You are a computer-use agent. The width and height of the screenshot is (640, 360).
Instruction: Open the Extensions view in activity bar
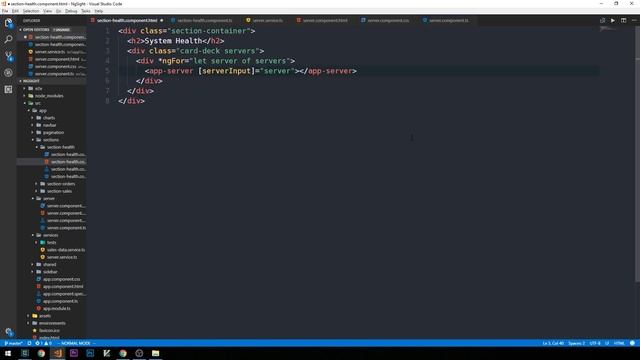pos(8,89)
